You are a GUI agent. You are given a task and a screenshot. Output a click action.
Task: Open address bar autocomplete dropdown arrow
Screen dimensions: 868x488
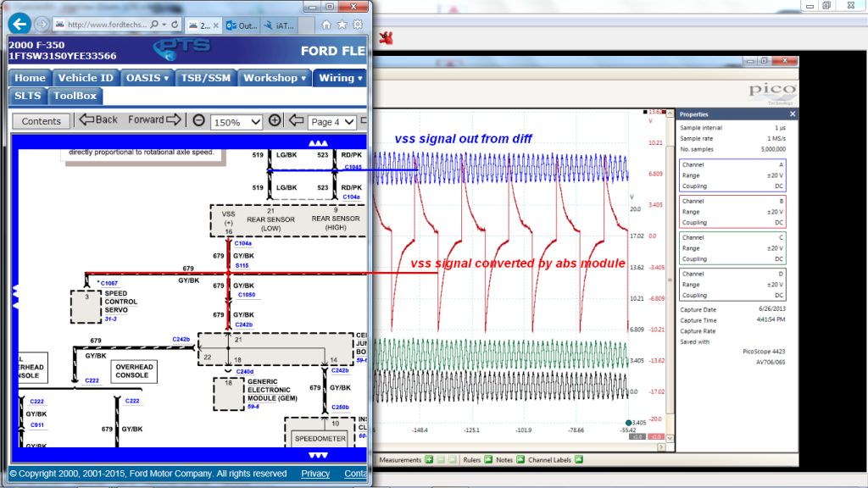tap(164, 25)
